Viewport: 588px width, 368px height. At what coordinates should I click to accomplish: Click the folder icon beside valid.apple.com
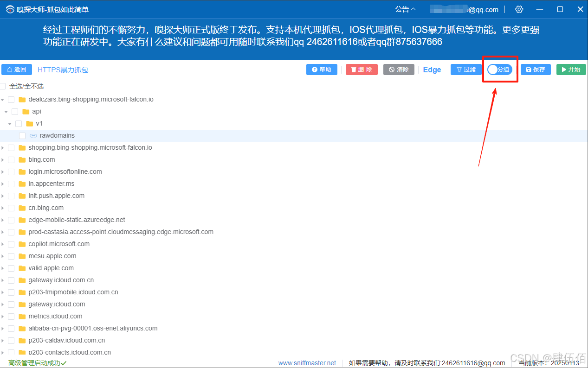click(x=22, y=268)
